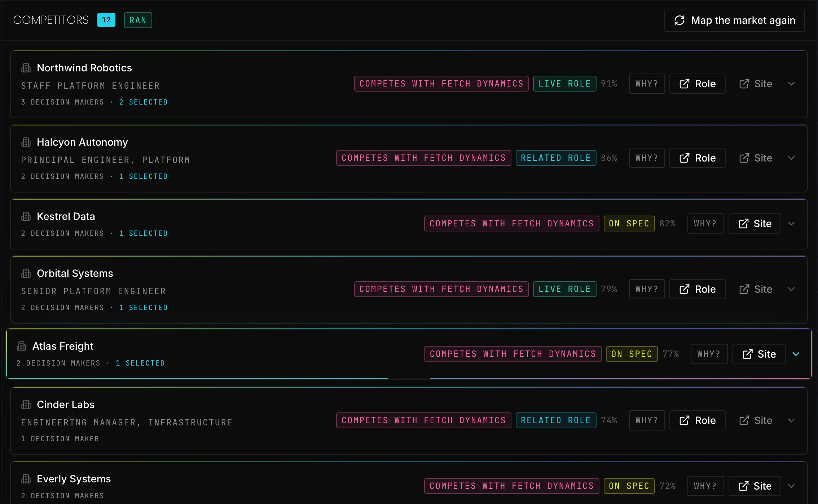Open the Role link for Northwind Robotics

(x=697, y=84)
